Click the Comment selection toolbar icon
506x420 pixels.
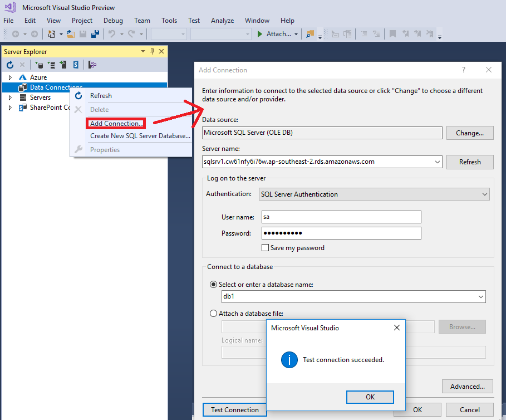click(x=364, y=33)
